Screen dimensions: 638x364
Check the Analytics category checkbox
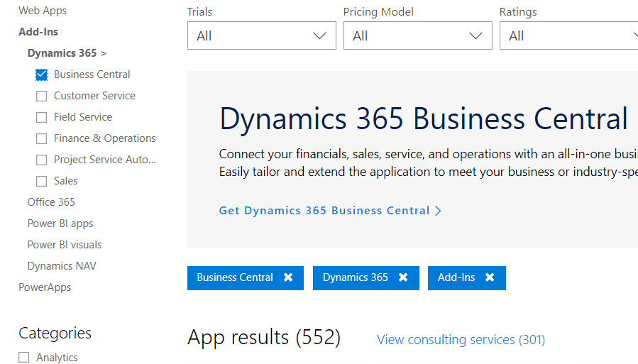[24, 357]
